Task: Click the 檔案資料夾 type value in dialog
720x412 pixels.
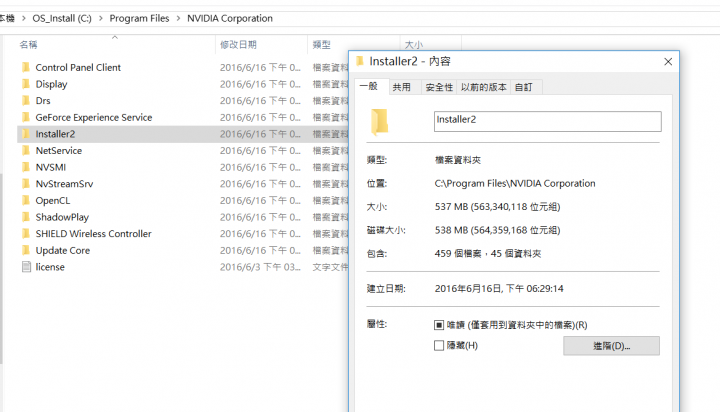Action: 458,160
